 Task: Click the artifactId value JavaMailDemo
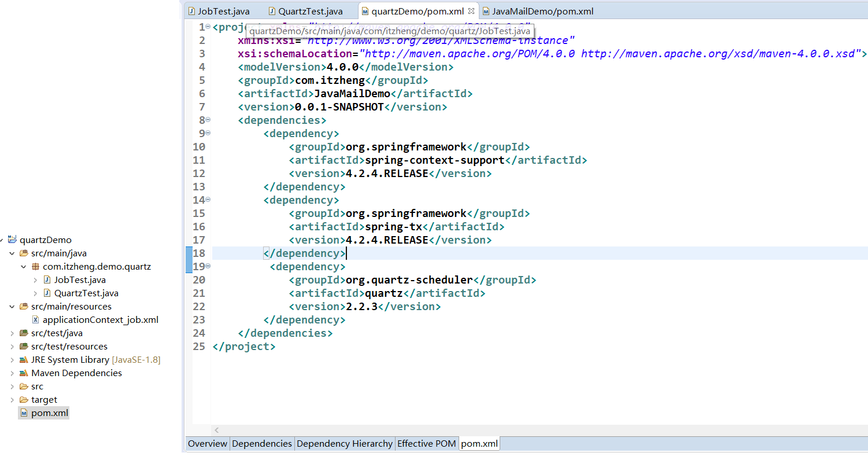tap(352, 94)
